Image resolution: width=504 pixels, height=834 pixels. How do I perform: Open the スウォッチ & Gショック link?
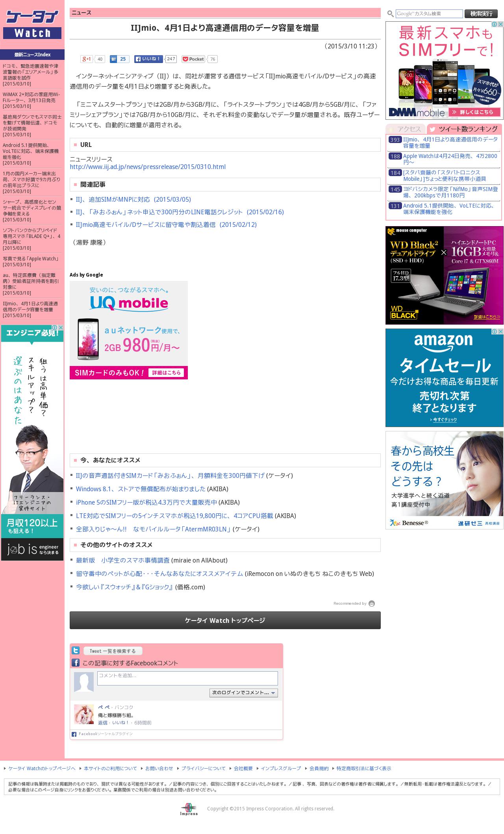click(125, 587)
